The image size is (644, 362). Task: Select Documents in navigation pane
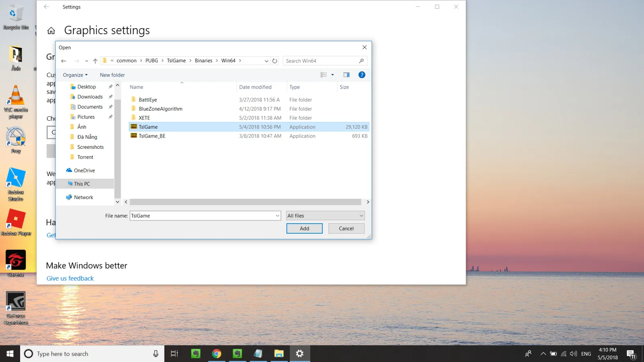(x=89, y=107)
